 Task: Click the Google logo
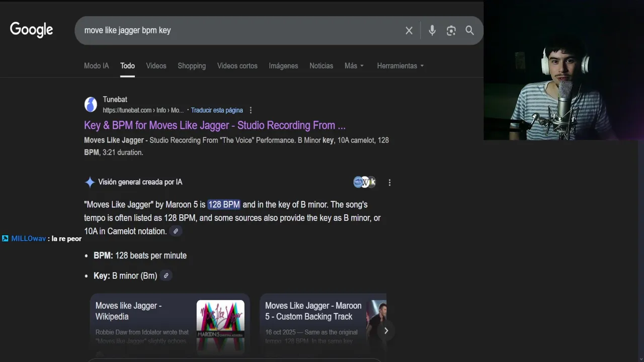pyautogui.click(x=31, y=30)
